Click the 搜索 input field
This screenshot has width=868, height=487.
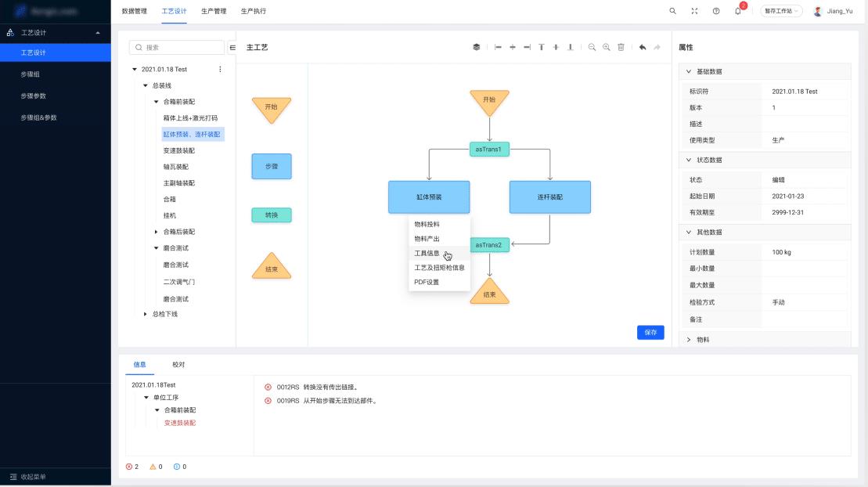(182, 48)
